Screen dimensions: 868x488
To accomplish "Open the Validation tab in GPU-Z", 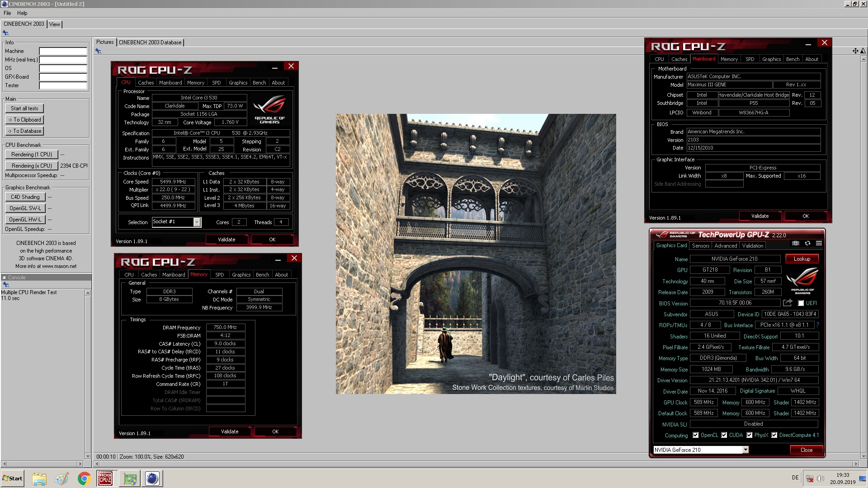I will point(753,246).
